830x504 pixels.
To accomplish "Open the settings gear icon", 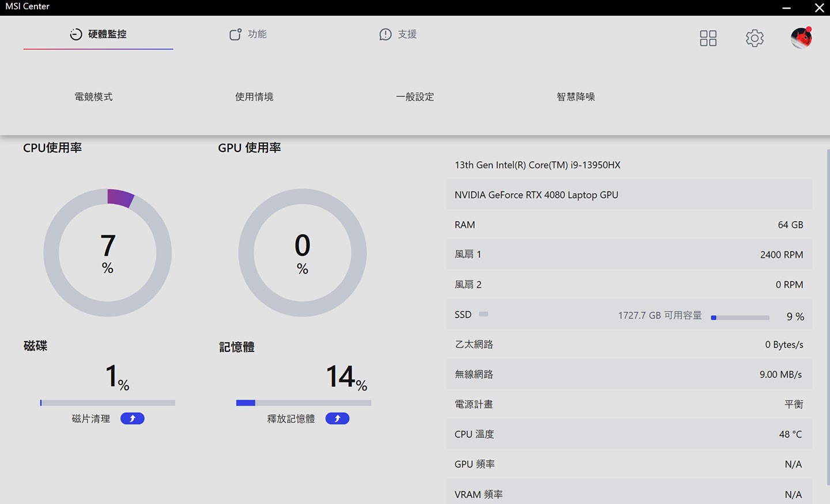I will [x=754, y=38].
